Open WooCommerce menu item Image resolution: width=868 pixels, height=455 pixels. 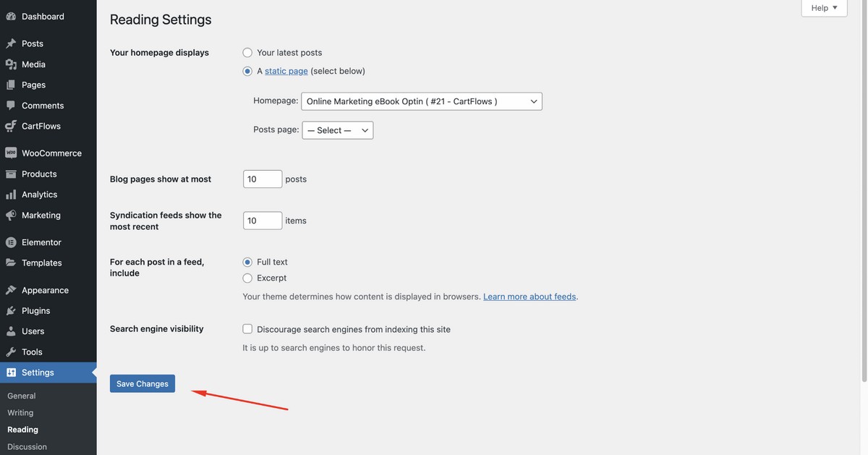48,153
